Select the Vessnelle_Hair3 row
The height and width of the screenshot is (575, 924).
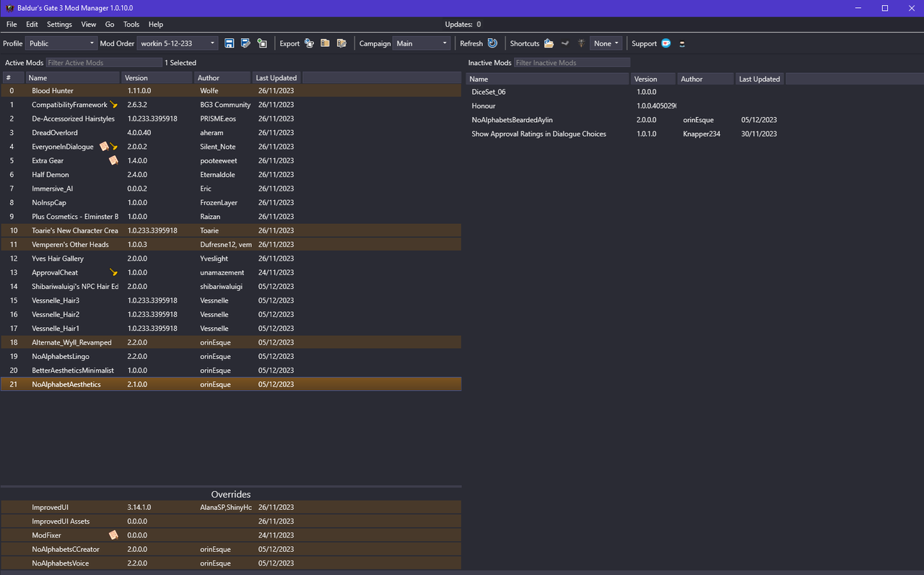pos(231,301)
